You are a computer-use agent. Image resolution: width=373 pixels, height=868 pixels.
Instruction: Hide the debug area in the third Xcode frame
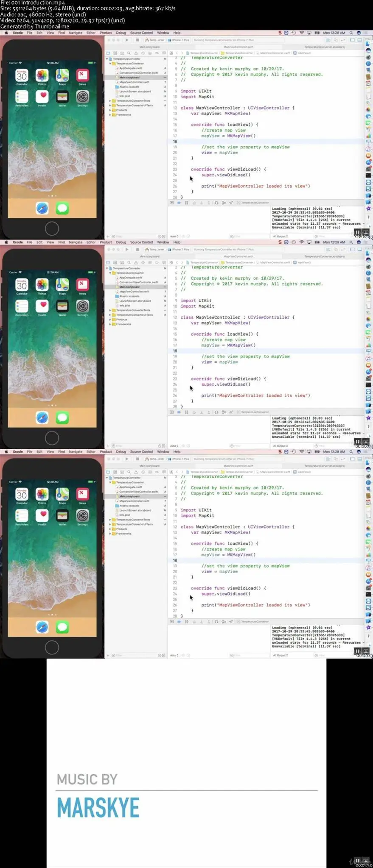click(x=171, y=621)
